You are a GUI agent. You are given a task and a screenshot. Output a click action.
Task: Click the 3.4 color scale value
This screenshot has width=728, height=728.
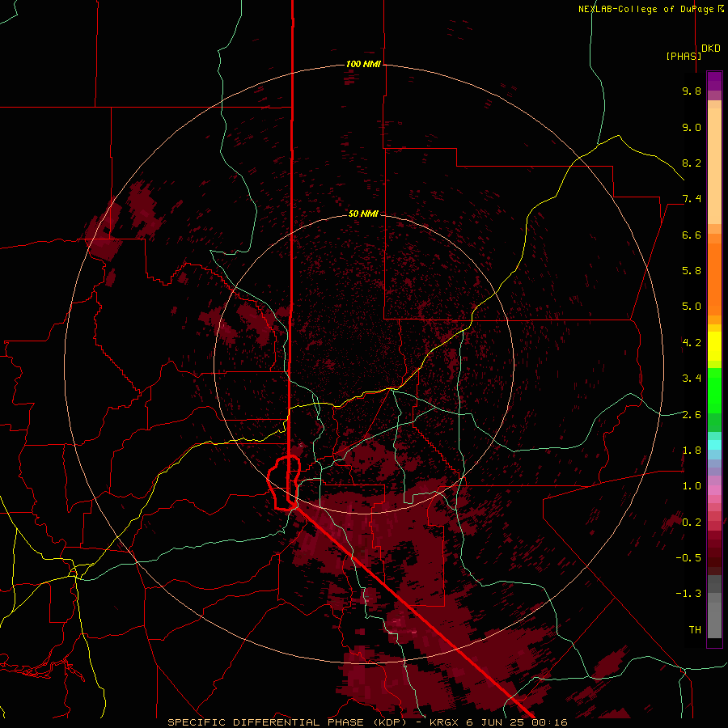pyautogui.click(x=692, y=379)
